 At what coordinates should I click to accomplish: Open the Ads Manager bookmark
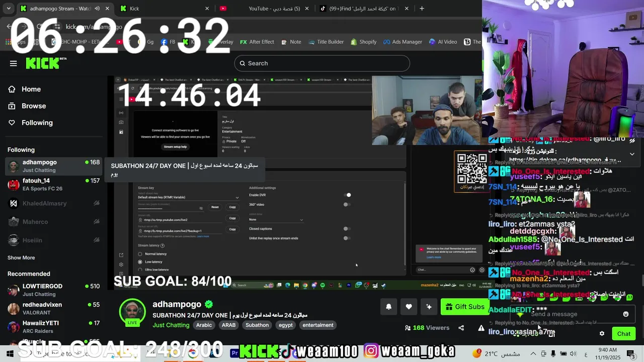tap(403, 42)
